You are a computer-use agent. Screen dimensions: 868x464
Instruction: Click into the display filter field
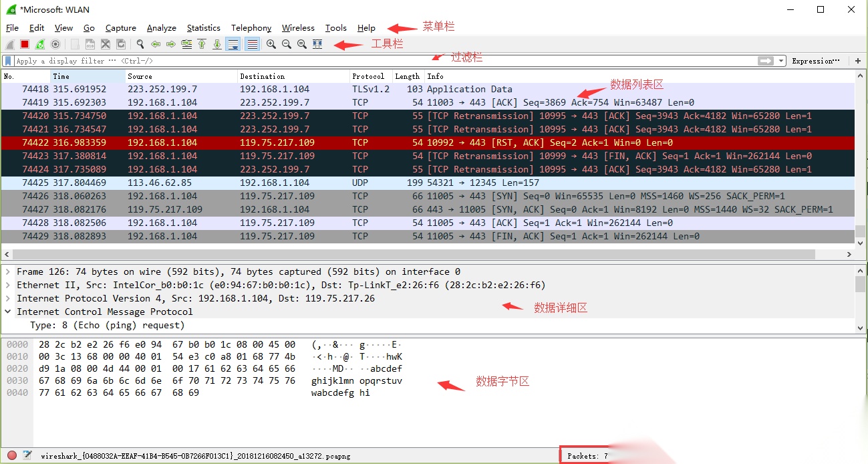(x=385, y=61)
